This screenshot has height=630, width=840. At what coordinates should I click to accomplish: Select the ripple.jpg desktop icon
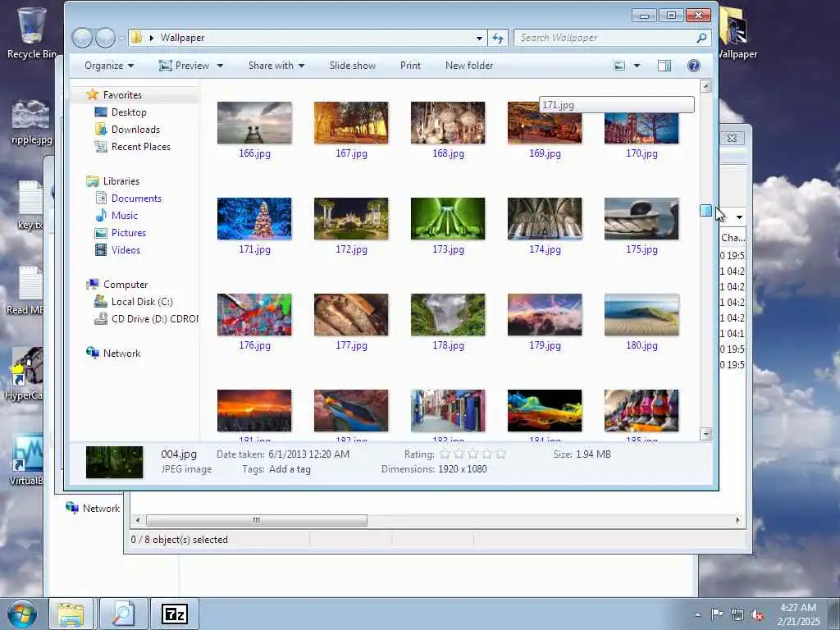coord(32,122)
